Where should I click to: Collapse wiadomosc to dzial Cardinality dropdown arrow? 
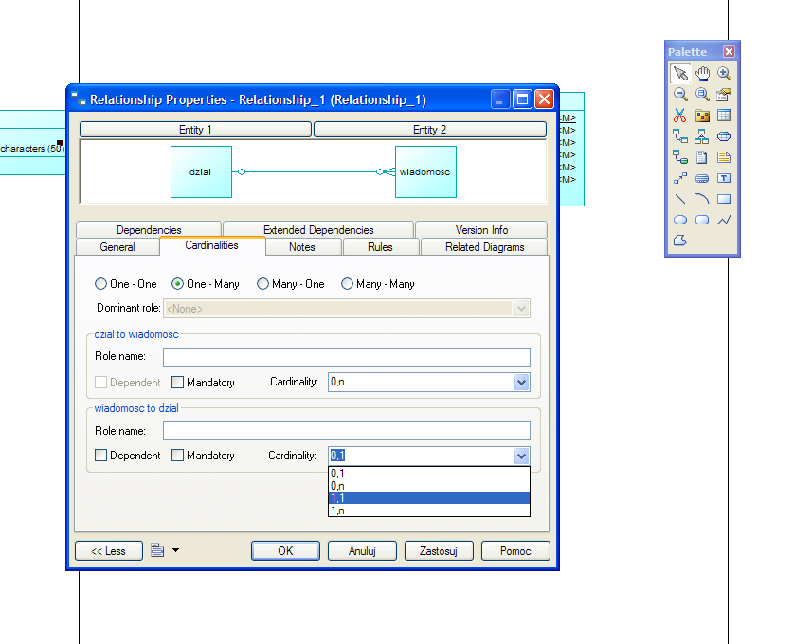[521, 456]
